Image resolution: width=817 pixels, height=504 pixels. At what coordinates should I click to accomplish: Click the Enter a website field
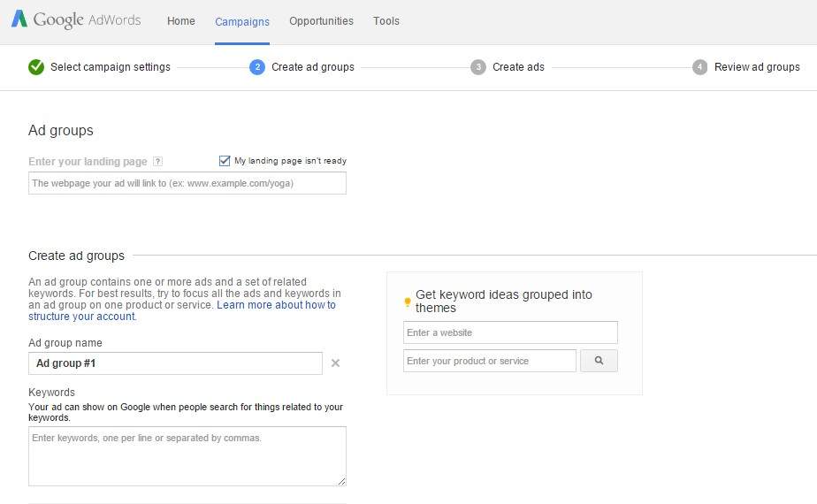pos(510,332)
